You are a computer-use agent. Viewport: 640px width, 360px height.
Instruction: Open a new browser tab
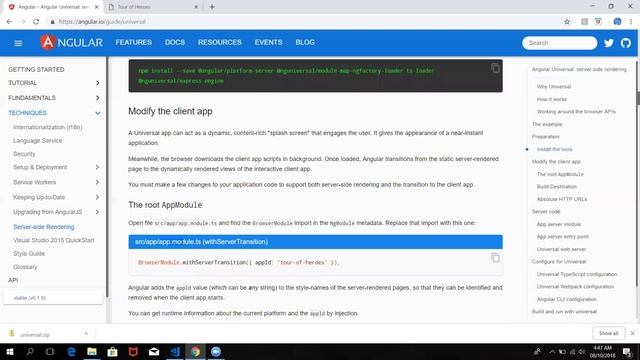212,7
